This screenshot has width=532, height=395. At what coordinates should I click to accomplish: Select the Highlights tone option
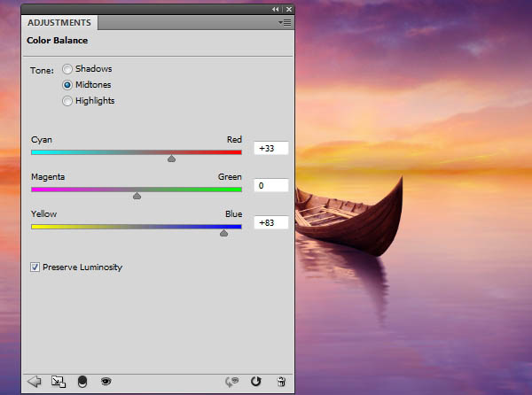point(67,101)
